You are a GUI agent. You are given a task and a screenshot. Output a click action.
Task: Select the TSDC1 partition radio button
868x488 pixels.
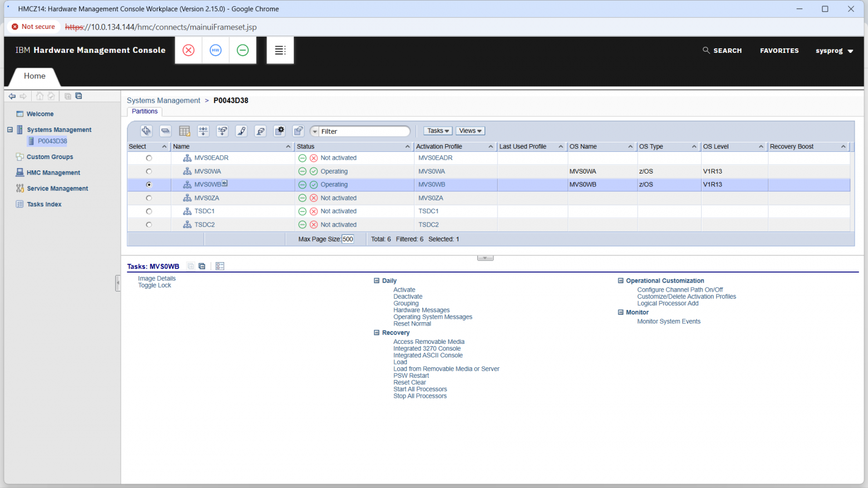(149, 211)
